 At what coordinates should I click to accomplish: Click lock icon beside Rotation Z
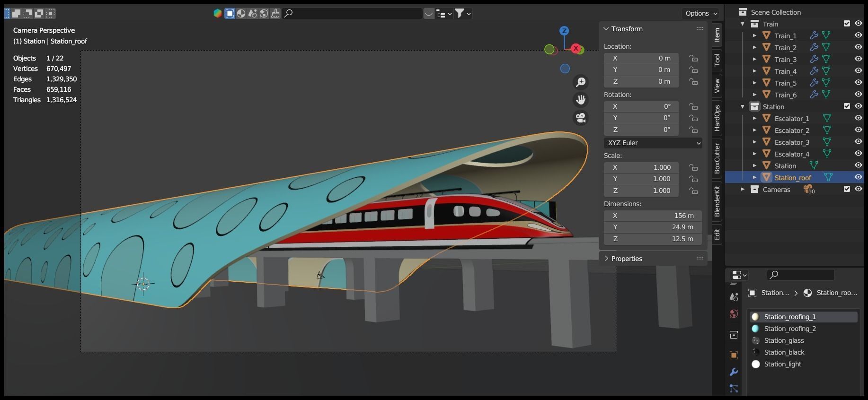(x=693, y=130)
